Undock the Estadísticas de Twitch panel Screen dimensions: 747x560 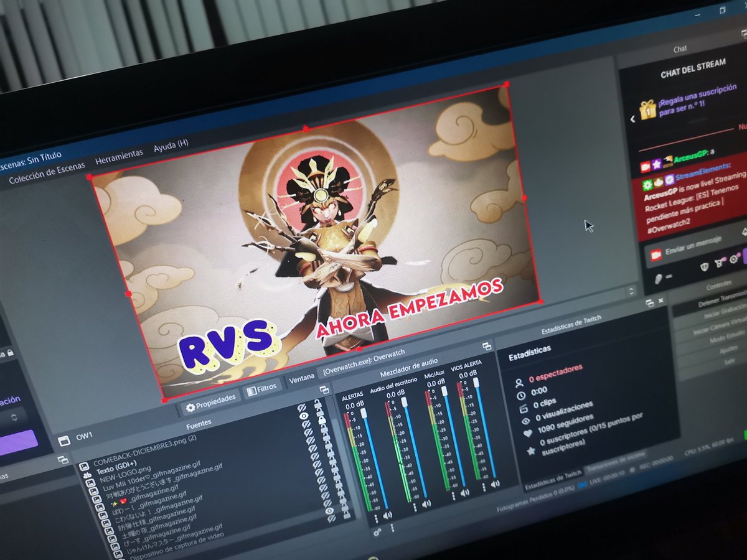(649, 302)
